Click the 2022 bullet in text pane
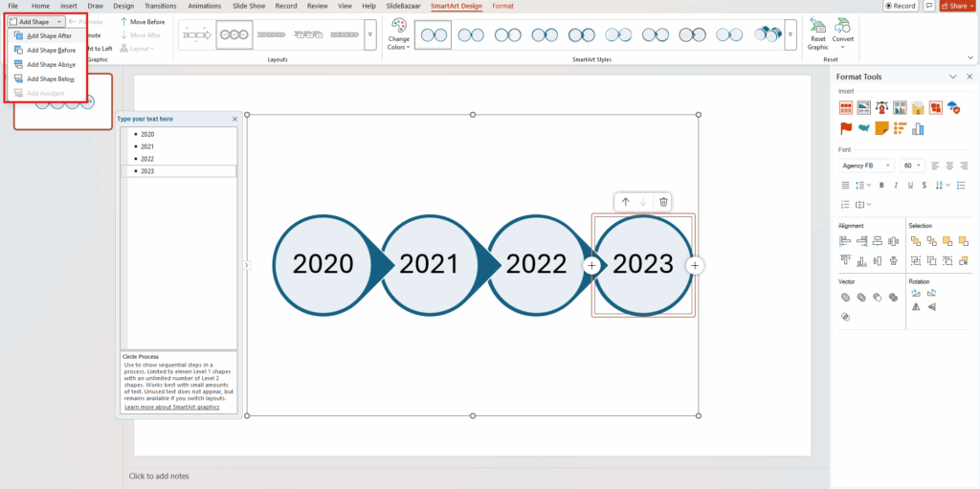980x489 pixels. click(x=147, y=159)
